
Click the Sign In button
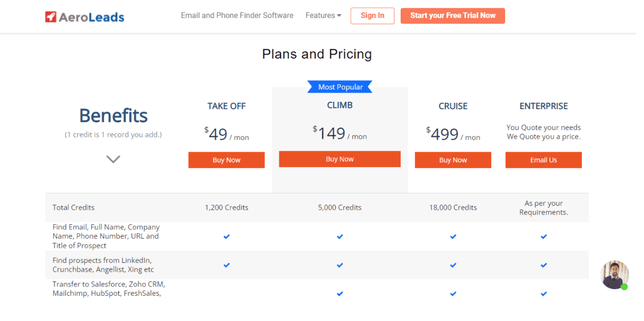click(372, 15)
